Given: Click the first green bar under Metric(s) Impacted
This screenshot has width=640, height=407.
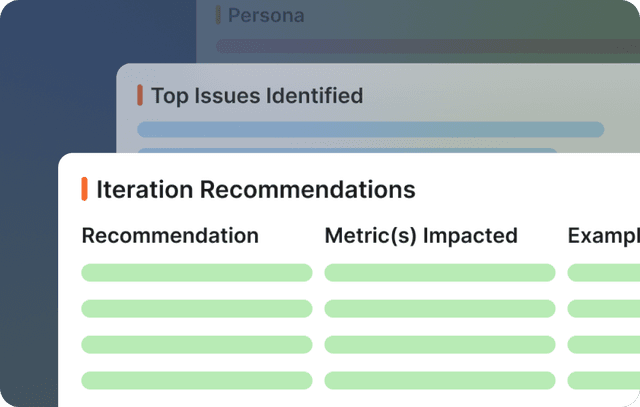Looking at the screenshot, I should [x=439, y=272].
